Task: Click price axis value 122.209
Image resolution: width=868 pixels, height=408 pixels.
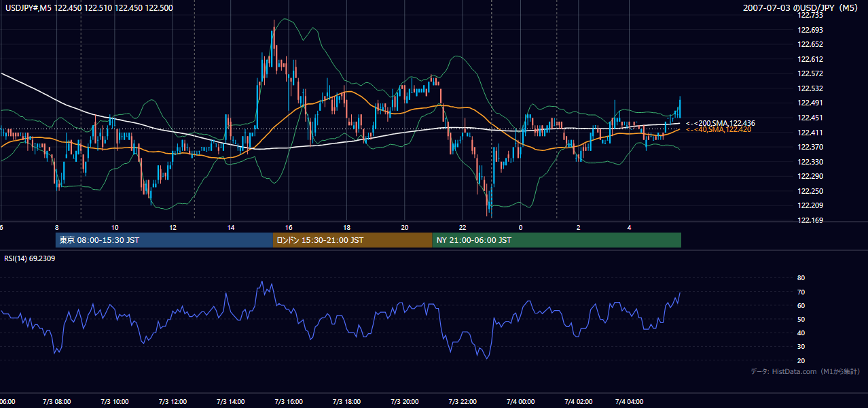Action: (811, 205)
